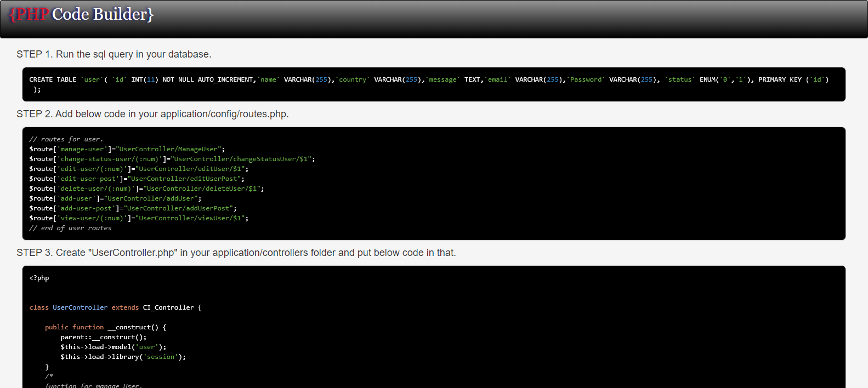Click the 'add-user' route line
This screenshot has height=388, width=868.
pyautogui.click(x=115, y=198)
